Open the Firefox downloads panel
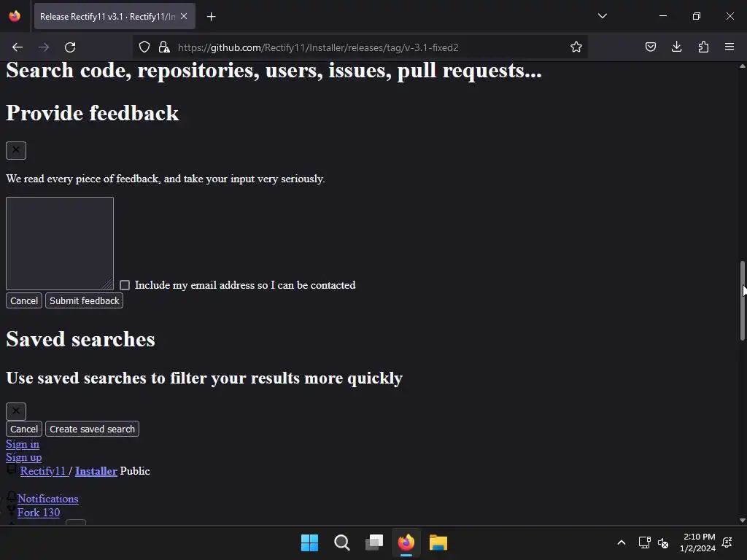This screenshot has width=747, height=560. (x=676, y=47)
